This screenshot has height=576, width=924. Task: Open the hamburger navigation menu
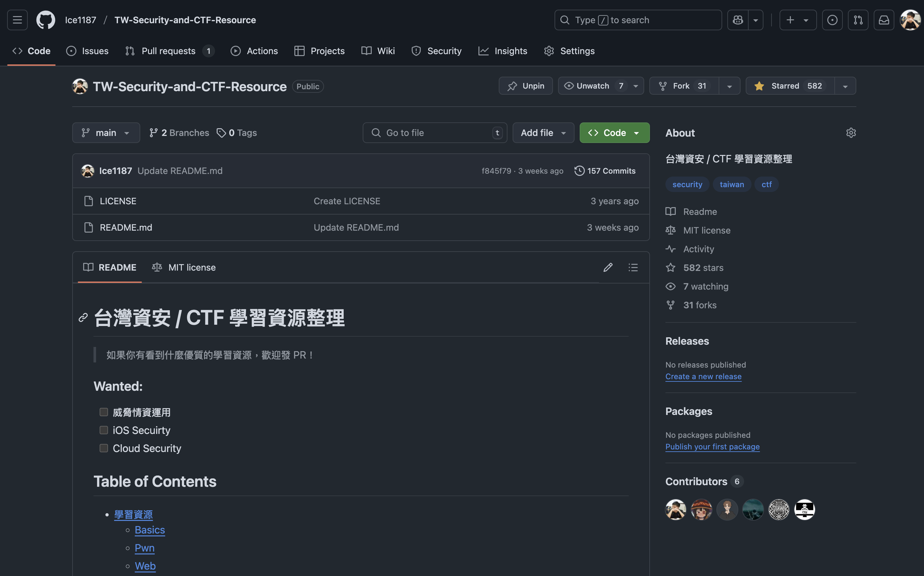click(x=17, y=20)
